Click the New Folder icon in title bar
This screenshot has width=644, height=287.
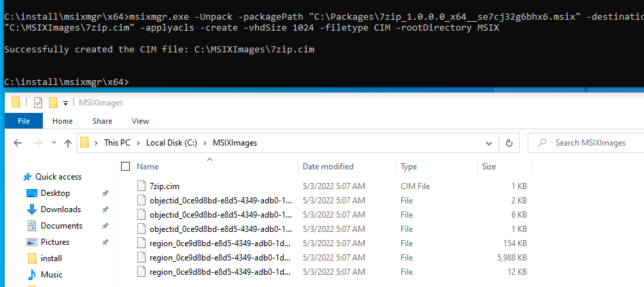pos(53,103)
